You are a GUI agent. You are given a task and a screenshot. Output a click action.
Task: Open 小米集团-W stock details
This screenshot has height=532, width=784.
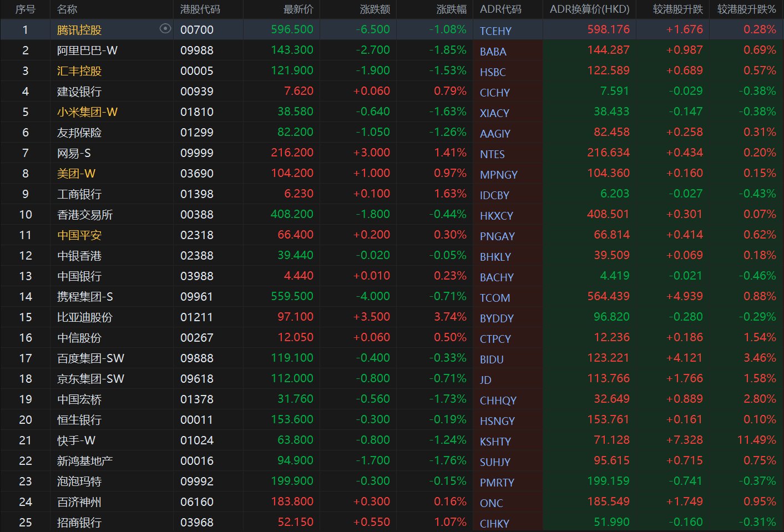click(x=87, y=112)
